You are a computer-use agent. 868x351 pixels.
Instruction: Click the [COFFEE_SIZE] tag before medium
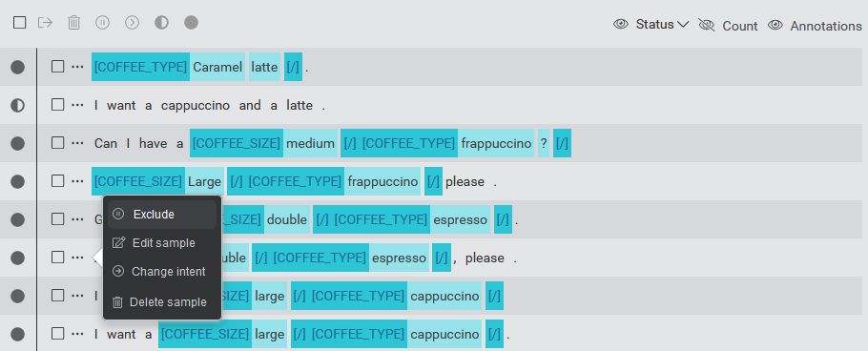(237, 143)
